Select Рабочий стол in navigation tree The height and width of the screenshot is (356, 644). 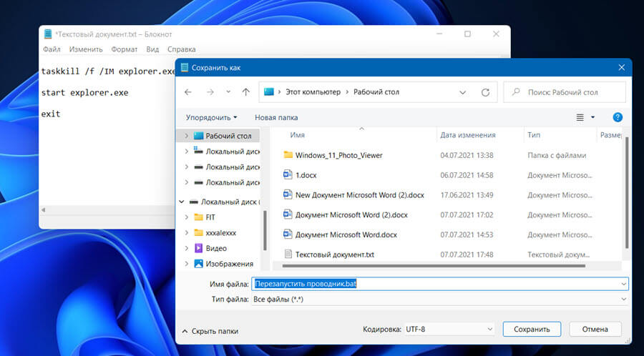[x=228, y=136]
